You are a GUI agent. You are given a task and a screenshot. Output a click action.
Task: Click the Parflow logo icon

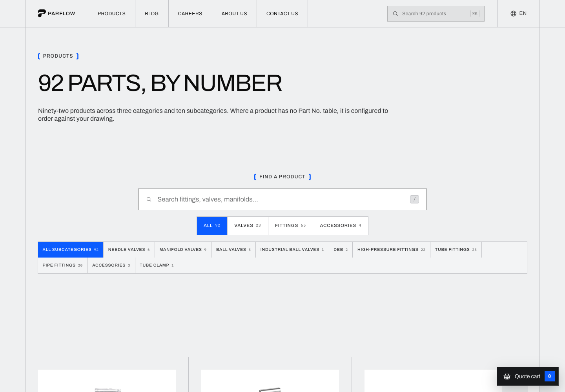pyautogui.click(x=42, y=13)
